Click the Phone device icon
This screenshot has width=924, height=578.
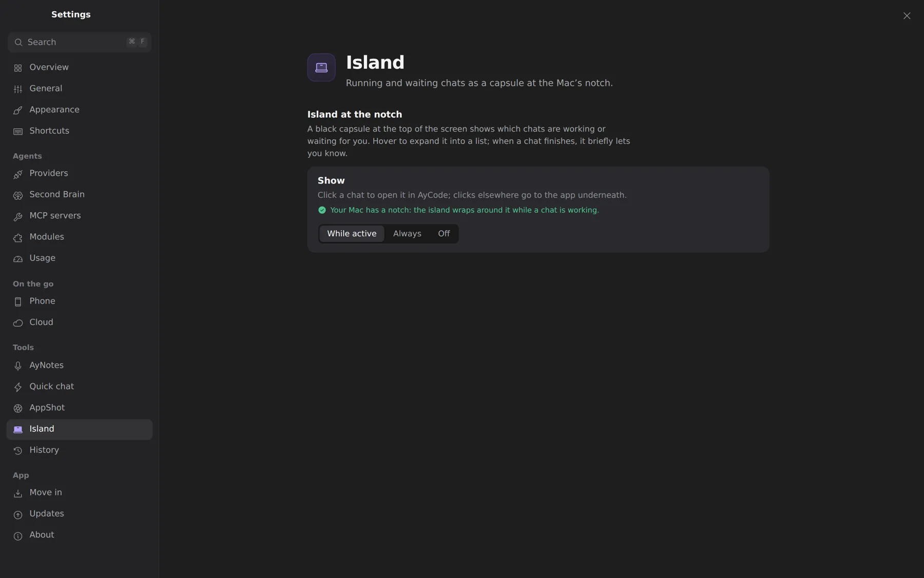[x=18, y=302]
